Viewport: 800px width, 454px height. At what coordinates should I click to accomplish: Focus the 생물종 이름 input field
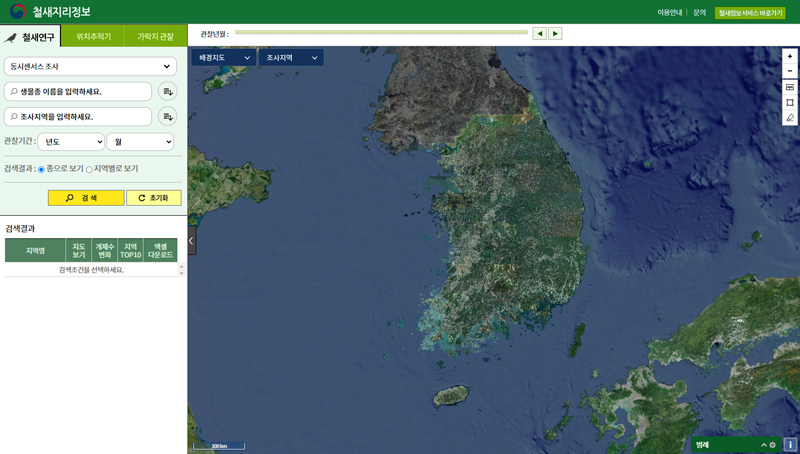pos(78,91)
